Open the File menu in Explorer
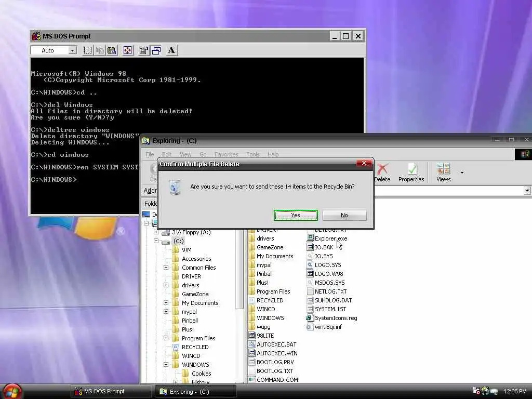This screenshot has height=399, width=532. (150, 154)
